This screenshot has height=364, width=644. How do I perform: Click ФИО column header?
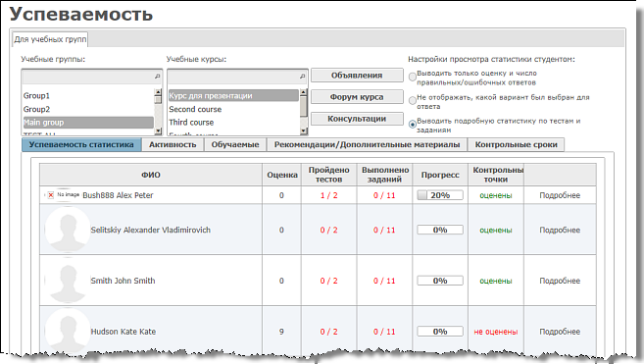tap(151, 175)
